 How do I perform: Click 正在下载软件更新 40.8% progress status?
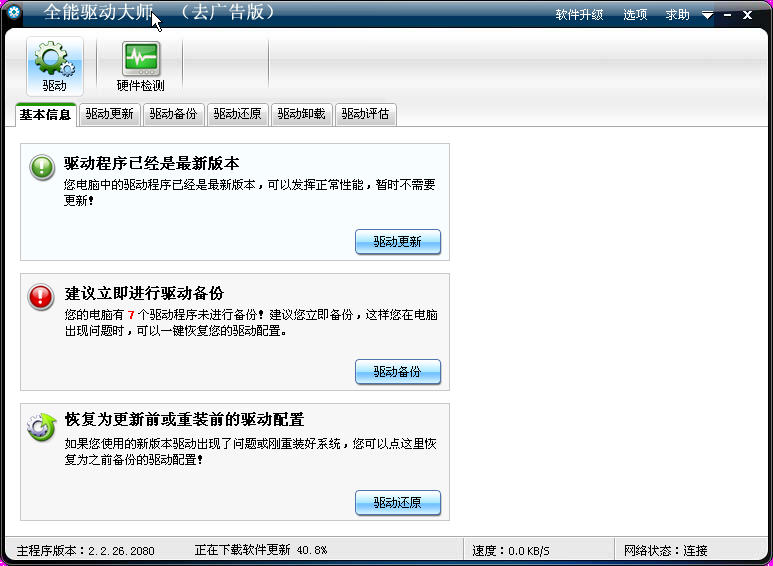tap(261, 550)
